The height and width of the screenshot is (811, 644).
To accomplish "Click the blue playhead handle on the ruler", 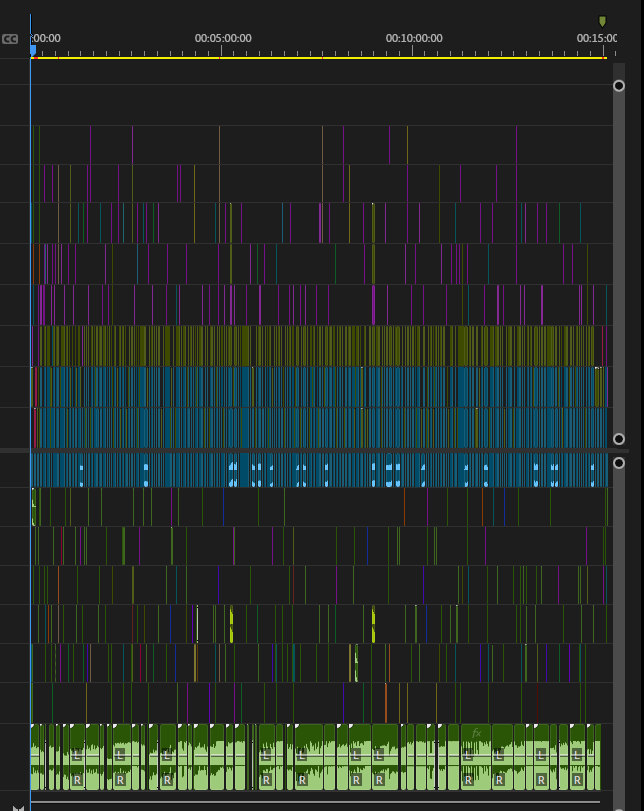I will 33,50.
